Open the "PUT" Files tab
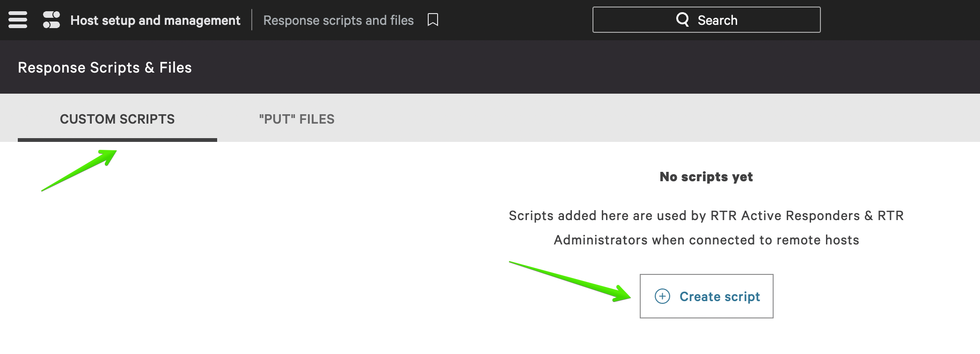980x354 pixels. coord(297,119)
